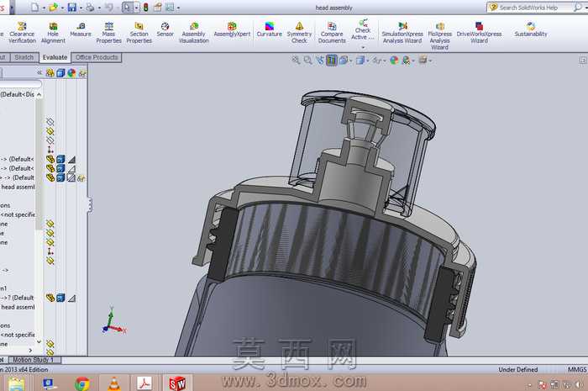
Task: Toggle transparency for second '(Default<' component
Action: pyautogui.click(x=71, y=168)
